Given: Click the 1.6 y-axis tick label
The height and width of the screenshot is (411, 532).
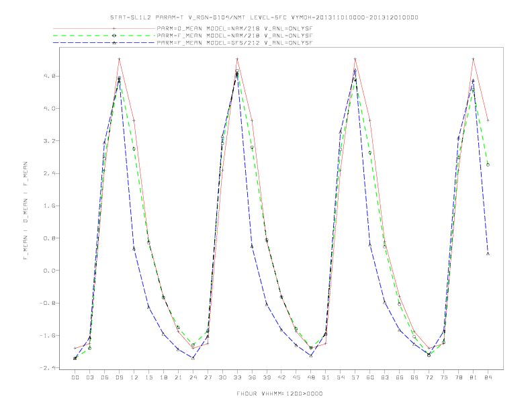Looking at the screenshot, I should [49, 206].
